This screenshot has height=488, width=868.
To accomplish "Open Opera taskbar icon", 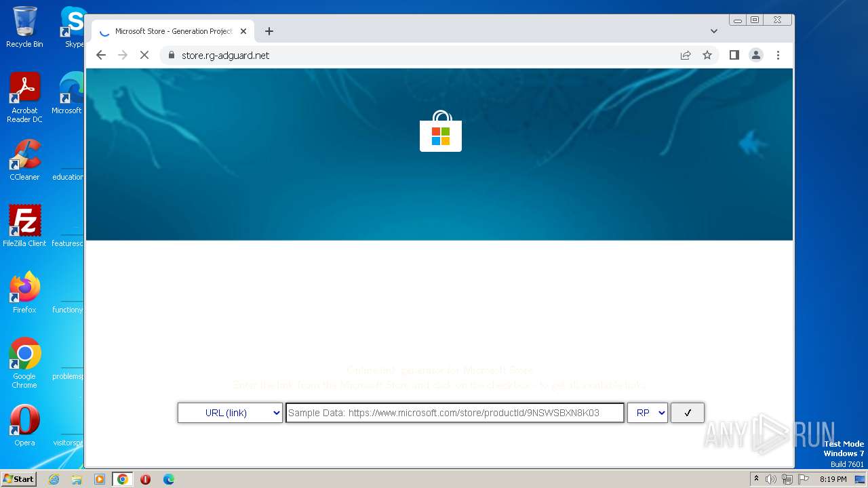I will click(145, 479).
